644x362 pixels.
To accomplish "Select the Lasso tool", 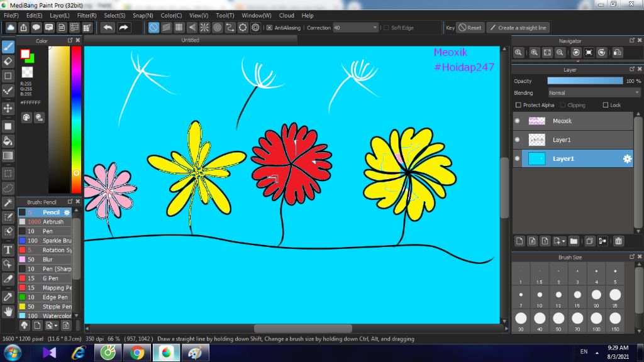I will click(8, 189).
